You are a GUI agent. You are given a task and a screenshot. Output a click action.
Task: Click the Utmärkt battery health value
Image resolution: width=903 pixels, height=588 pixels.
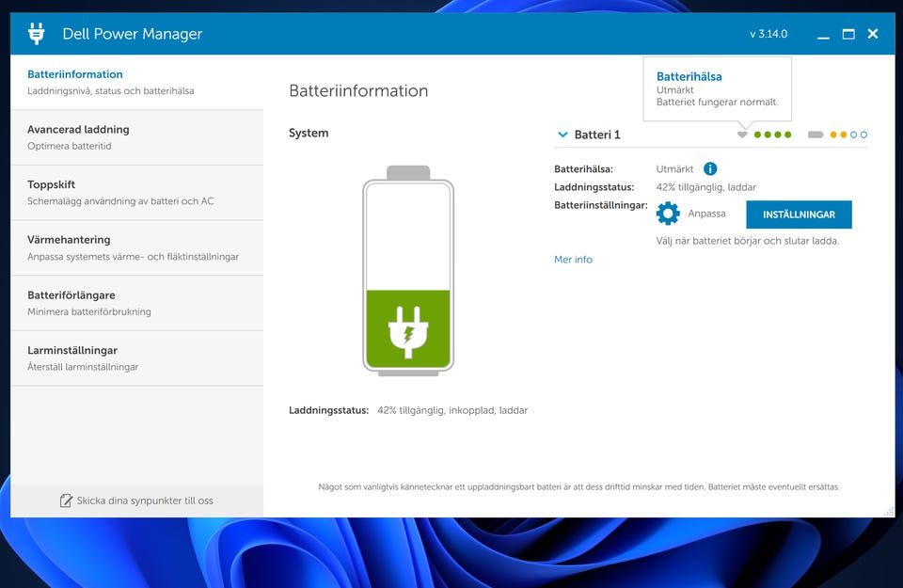[675, 169]
